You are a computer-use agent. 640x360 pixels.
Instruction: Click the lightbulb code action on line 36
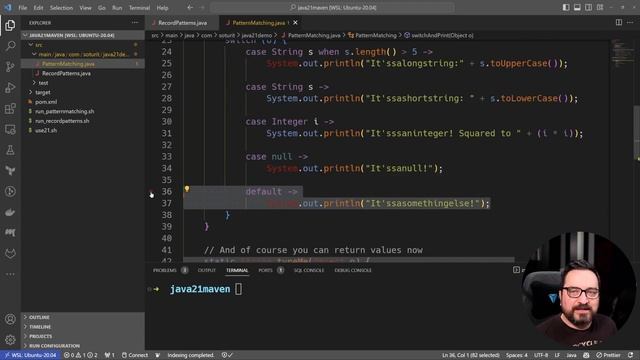pyautogui.click(x=187, y=189)
